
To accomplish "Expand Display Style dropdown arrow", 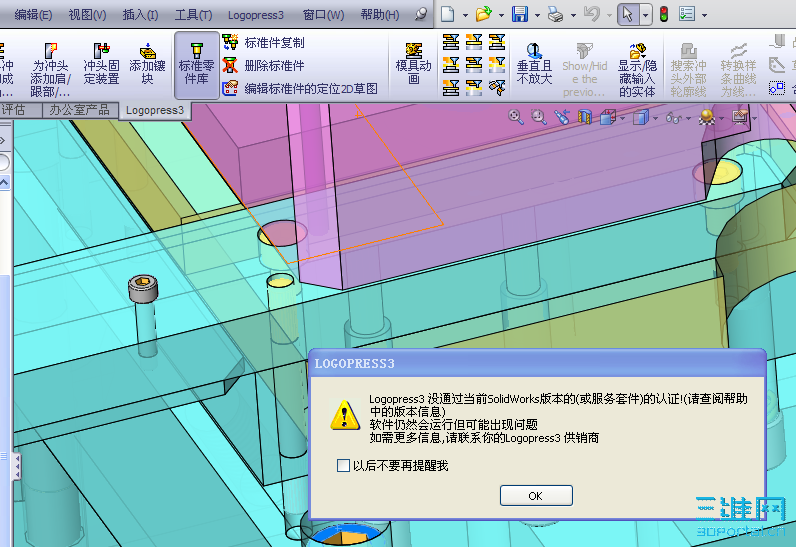I will tap(655, 119).
